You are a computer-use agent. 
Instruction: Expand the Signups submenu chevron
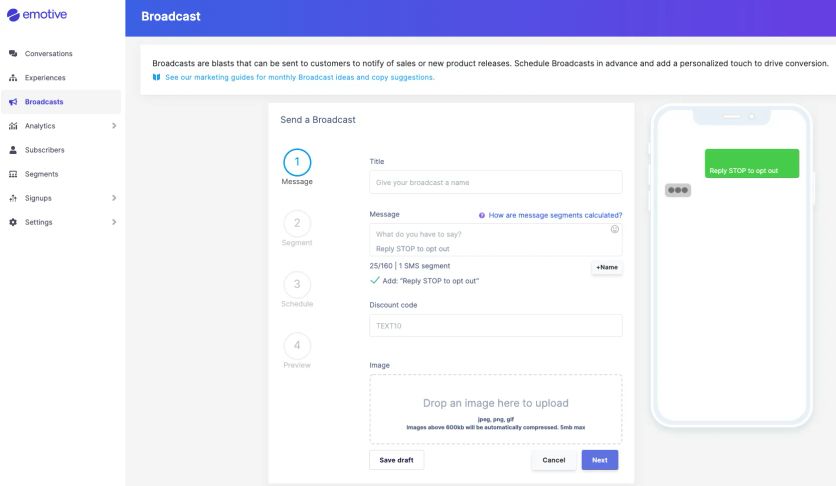coord(114,198)
